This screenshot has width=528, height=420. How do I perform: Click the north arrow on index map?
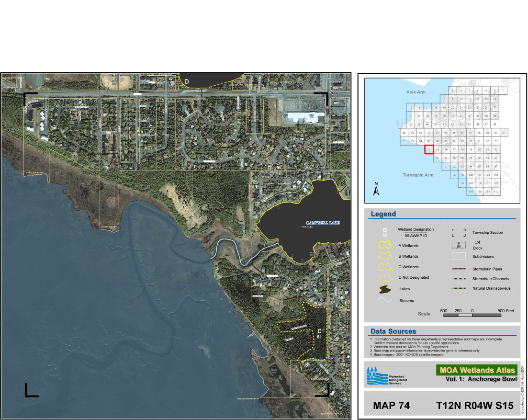[x=377, y=190]
